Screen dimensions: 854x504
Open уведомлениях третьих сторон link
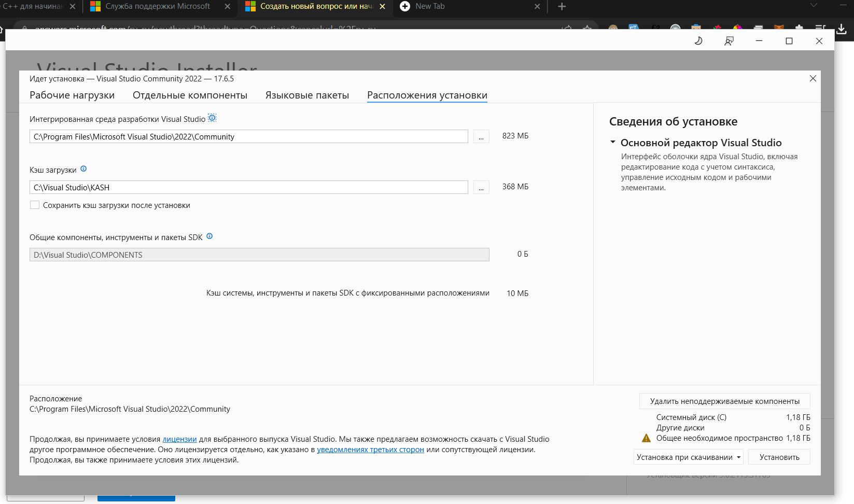point(370,450)
